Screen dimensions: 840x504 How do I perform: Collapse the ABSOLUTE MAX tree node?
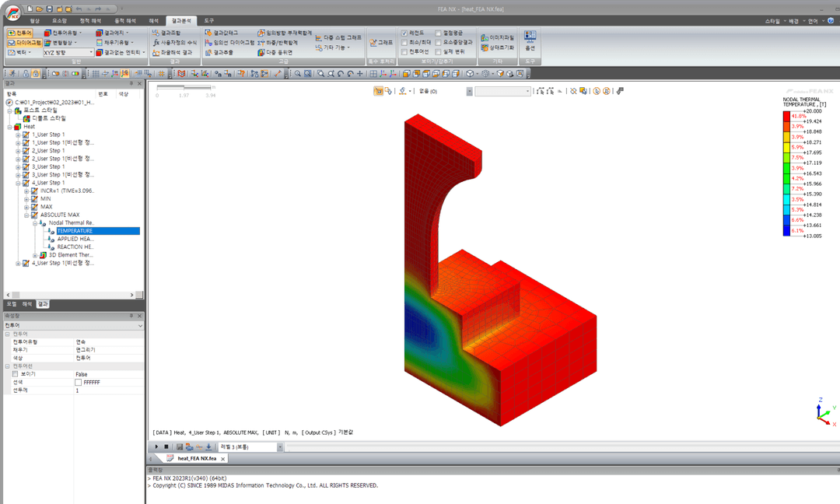click(26, 215)
